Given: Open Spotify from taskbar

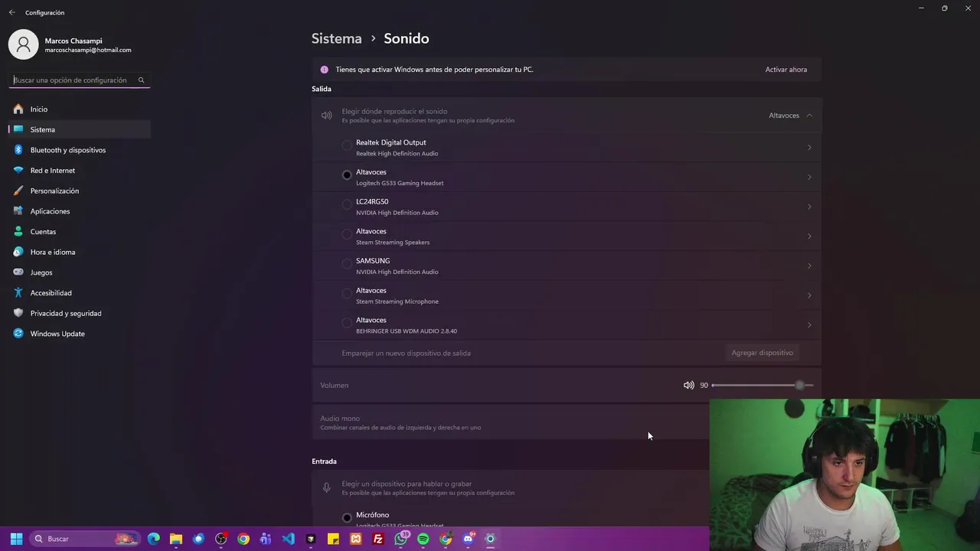Looking at the screenshot, I should [x=423, y=539].
